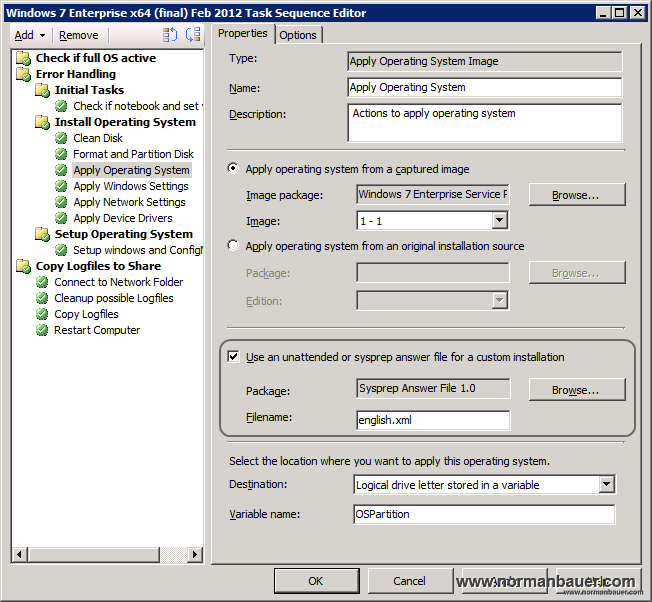The height and width of the screenshot is (602, 652).
Task: Click the tree horizontal scrollbar thumb
Action: [x=94, y=554]
